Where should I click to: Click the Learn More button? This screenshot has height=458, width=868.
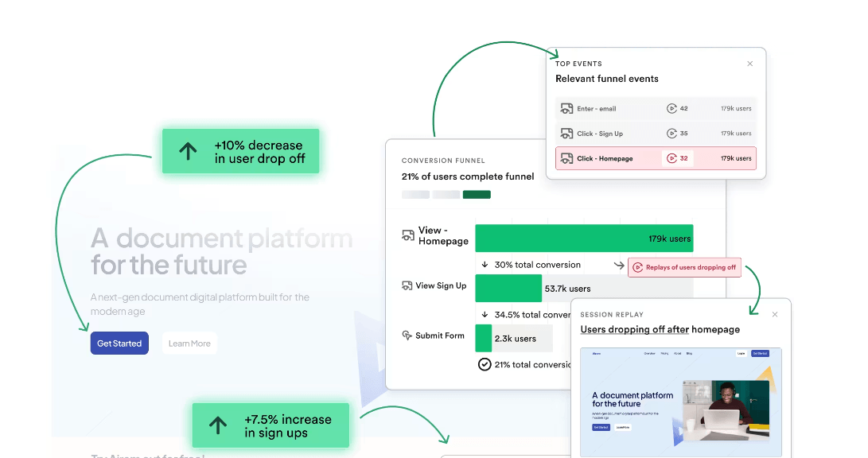(x=189, y=343)
